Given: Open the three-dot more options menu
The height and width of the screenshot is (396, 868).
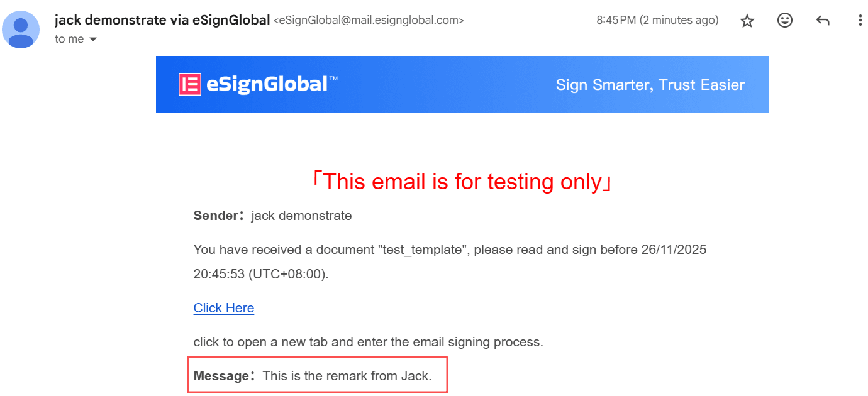Looking at the screenshot, I should pyautogui.click(x=860, y=21).
